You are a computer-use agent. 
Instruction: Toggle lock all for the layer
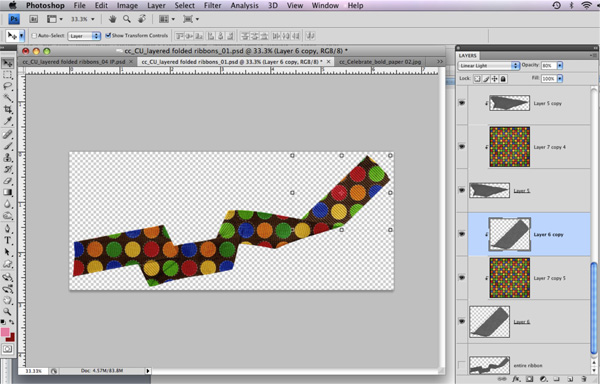503,79
